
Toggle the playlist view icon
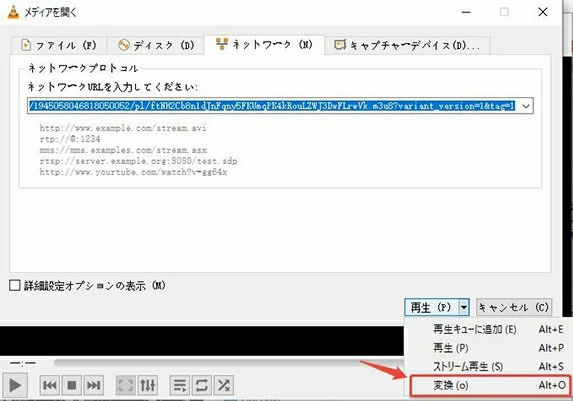[x=180, y=385]
